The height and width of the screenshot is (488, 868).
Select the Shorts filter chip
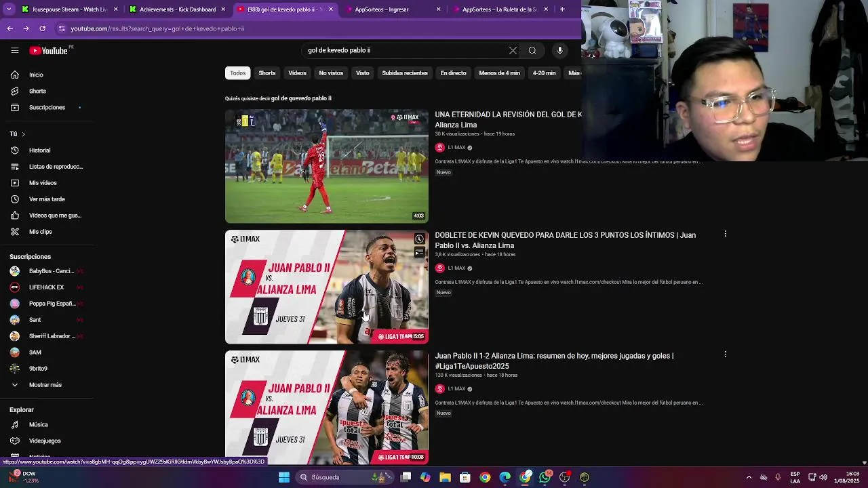(x=267, y=73)
